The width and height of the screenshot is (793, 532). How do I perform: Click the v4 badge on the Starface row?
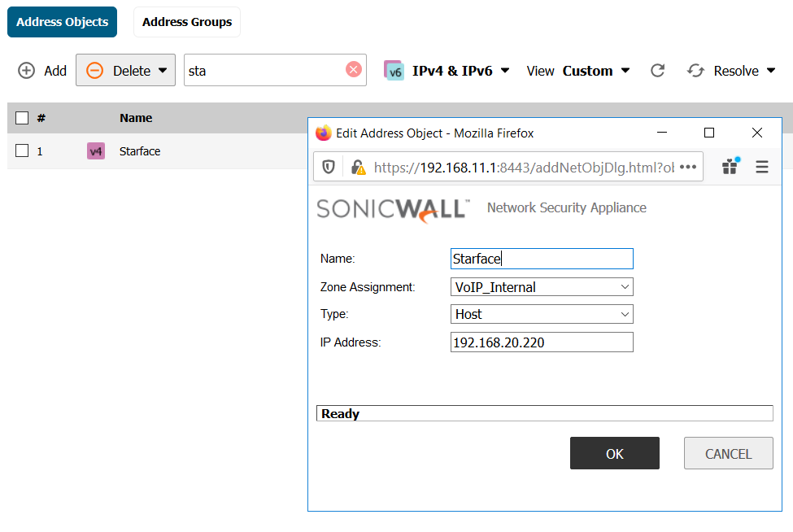pyautogui.click(x=96, y=150)
